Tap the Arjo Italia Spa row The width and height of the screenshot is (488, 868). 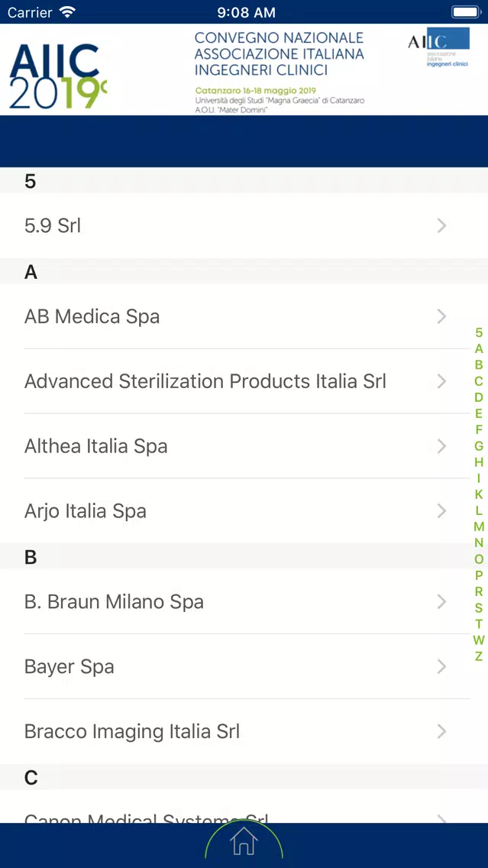pos(244,510)
